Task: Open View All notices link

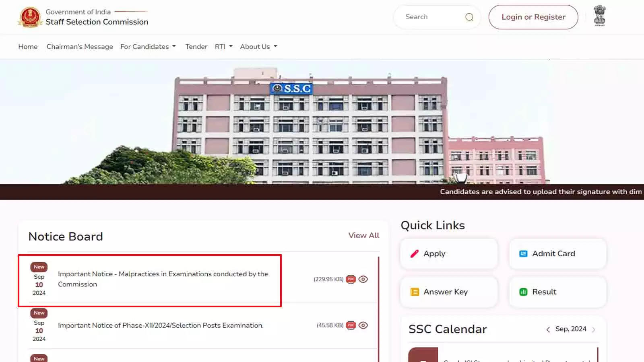Action: pyautogui.click(x=363, y=236)
